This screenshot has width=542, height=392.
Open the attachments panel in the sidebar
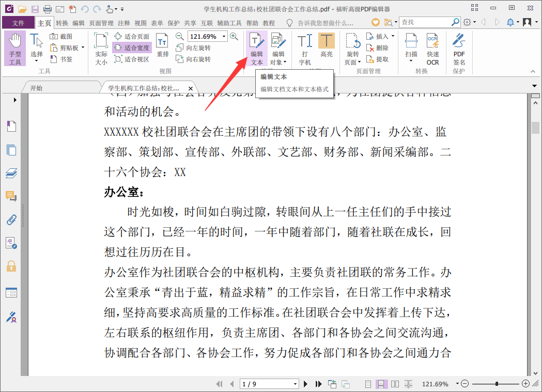click(x=11, y=219)
